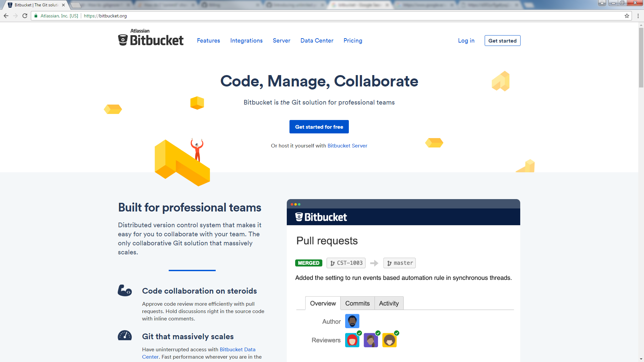Open the Pricing navigation link

point(353,41)
